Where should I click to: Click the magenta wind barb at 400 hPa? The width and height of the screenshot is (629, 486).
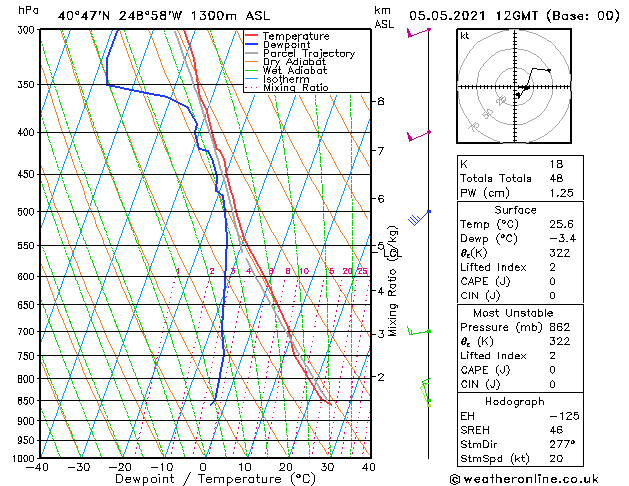pyautogui.click(x=418, y=136)
